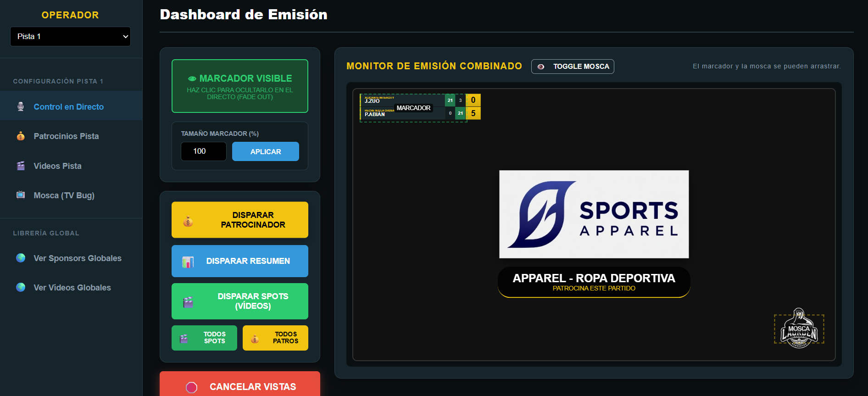Trigger the Todos Patros button
The image size is (868, 396).
coord(275,338)
